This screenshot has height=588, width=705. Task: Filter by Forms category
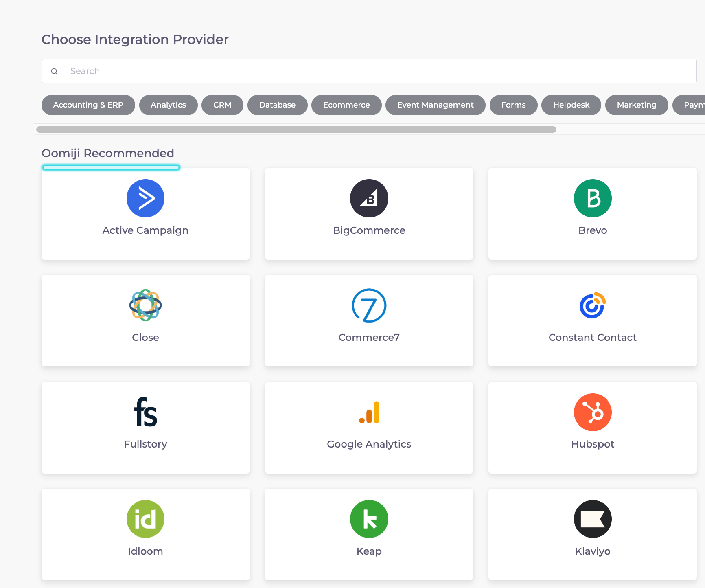(x=514, y=105)
